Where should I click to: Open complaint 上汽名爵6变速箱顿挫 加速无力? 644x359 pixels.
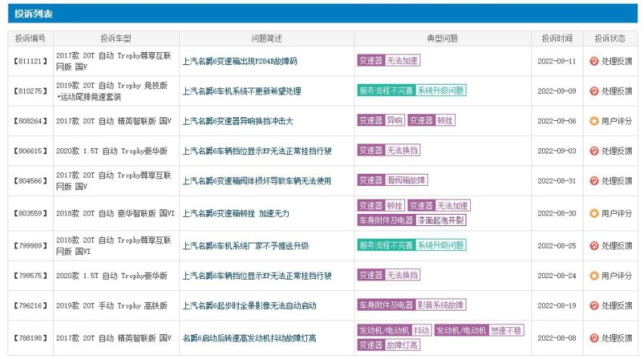point(236,214)
